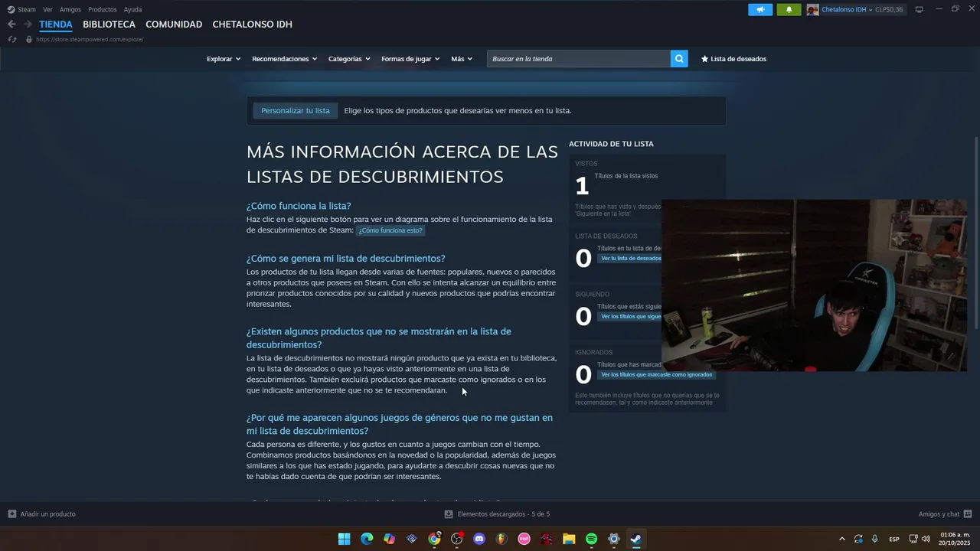Screen dimensions: 980x551
Task: Click the Amigos y chat label
Action: pyautogui.click(x=939, y=514)
